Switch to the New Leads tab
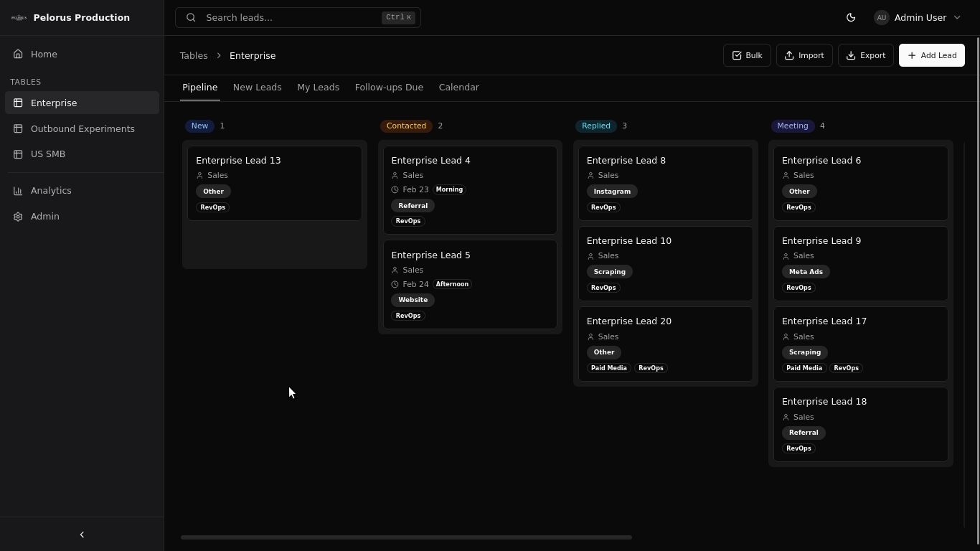This screenshot has width=980, height=551. [x=257, y=87]
